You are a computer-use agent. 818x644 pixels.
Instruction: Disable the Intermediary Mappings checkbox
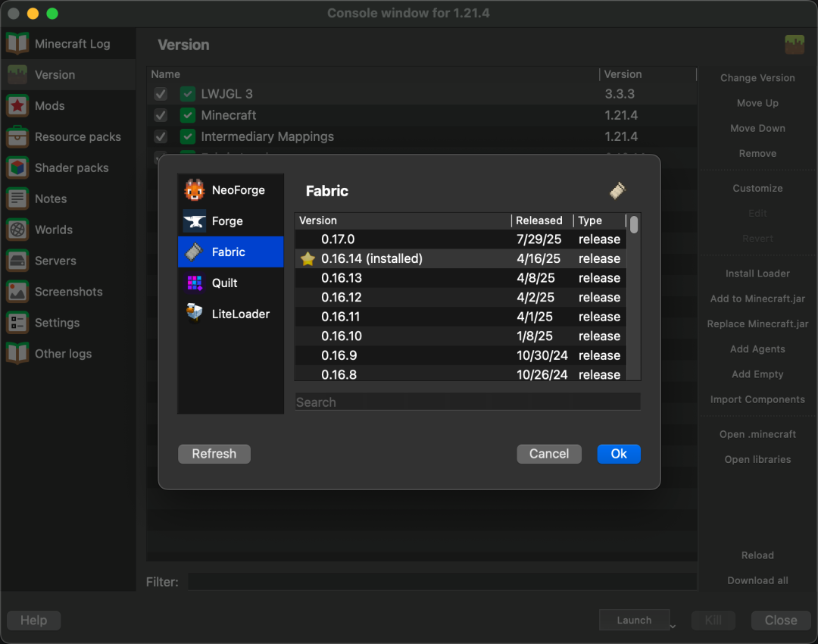(161, 136)
